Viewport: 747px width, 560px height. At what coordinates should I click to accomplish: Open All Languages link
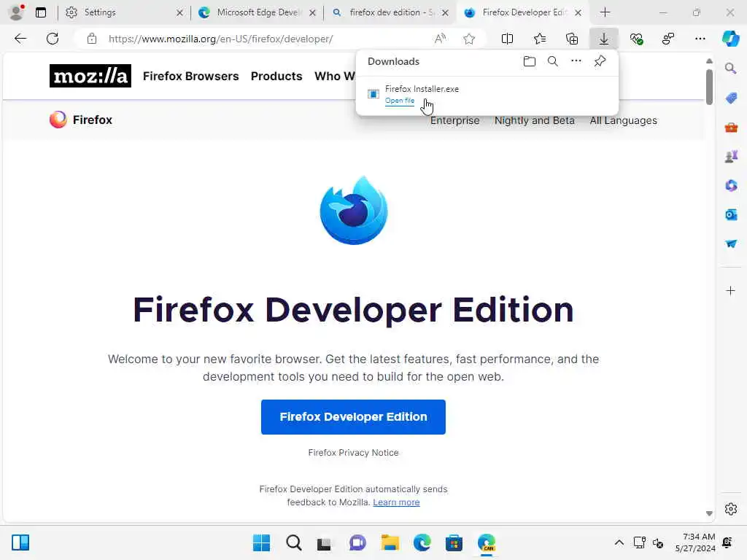[623, 120]
